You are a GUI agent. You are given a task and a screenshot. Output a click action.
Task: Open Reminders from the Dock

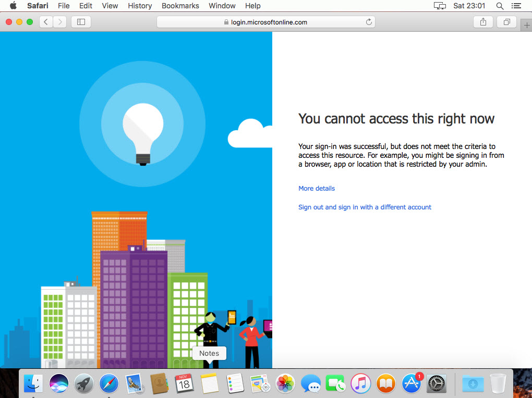[235, 384]
